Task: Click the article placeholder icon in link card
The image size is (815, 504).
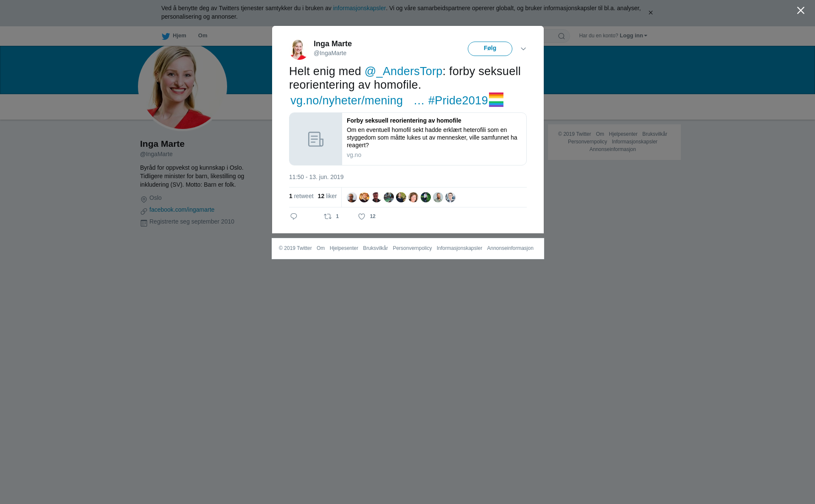Action: 316,139
